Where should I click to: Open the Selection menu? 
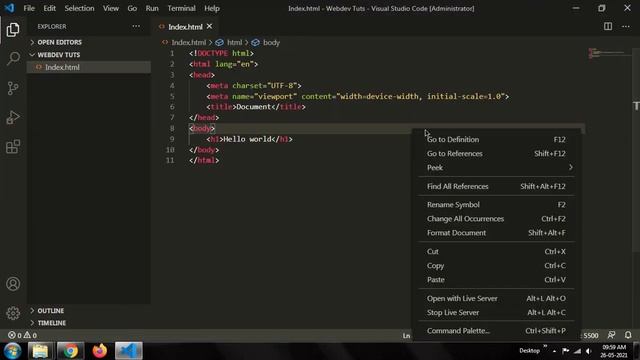tap(79, 8)
